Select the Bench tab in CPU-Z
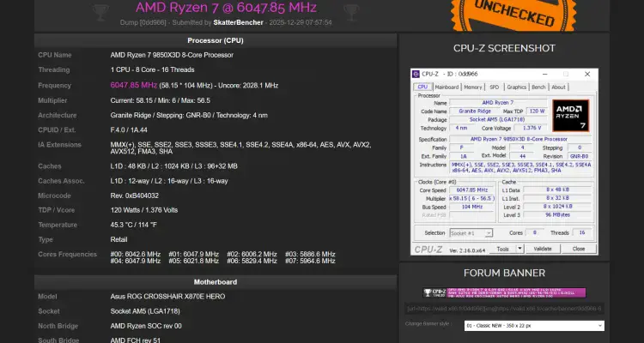This screenshot has height=343, width=644. (x=538, y=87)
